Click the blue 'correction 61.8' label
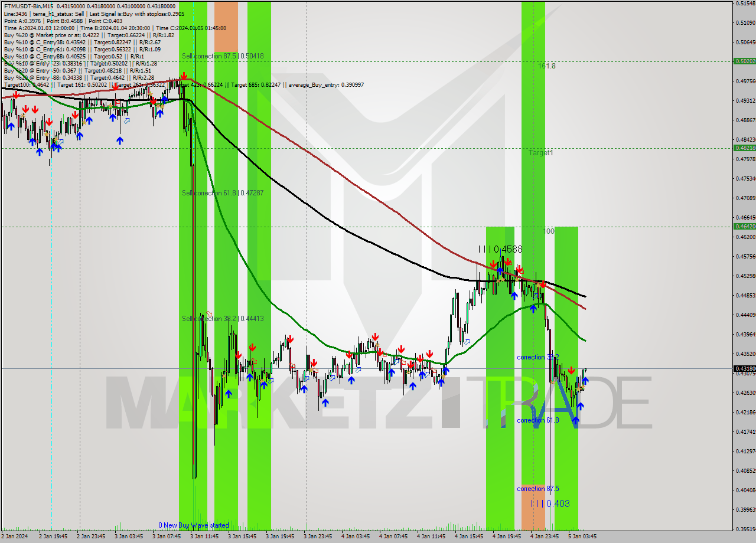756x543 pixels. tap(538, 420)
